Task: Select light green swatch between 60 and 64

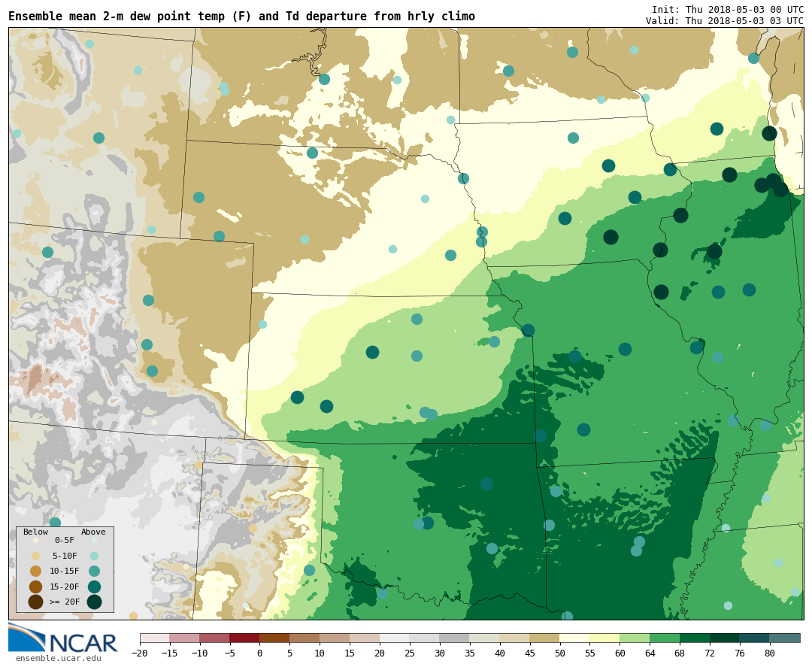Action: [x=635, y=638]
